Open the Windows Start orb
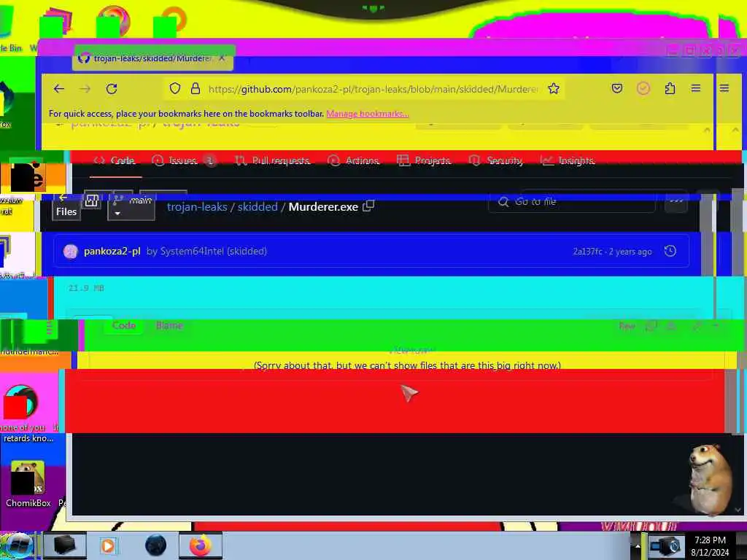The image size is (747, 560). pos(18,545)
